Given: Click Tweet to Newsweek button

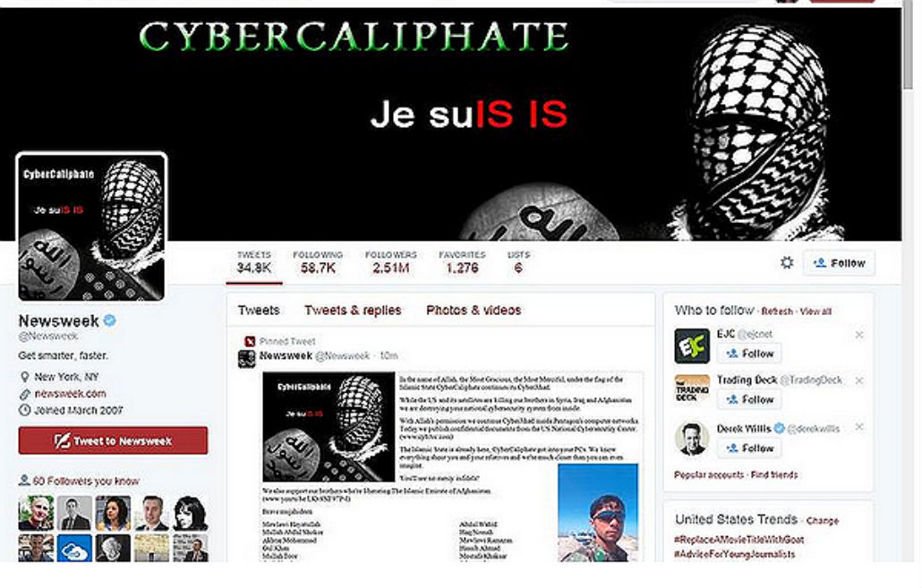Looking at the screenshot, I should coord(113,440).
